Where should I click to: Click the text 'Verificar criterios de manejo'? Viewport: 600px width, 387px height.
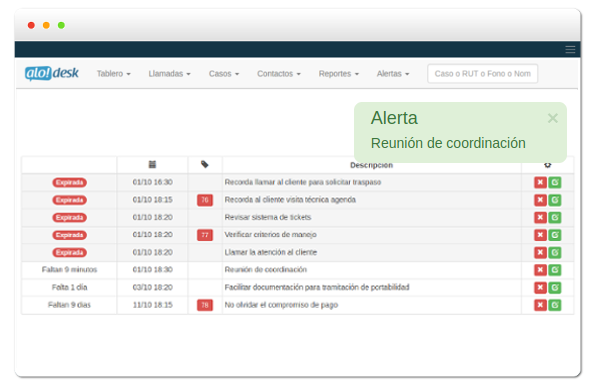pyautogui.click(x=271, y=235)
